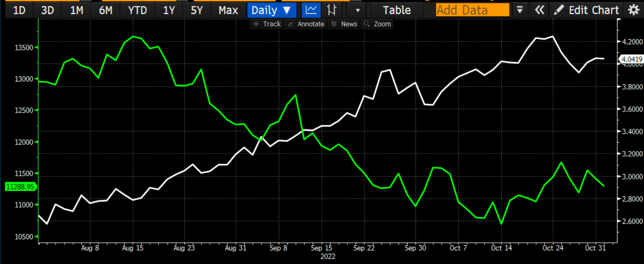Click the 3.6000 right axis label
644x264 pixels.
(632, 109)
